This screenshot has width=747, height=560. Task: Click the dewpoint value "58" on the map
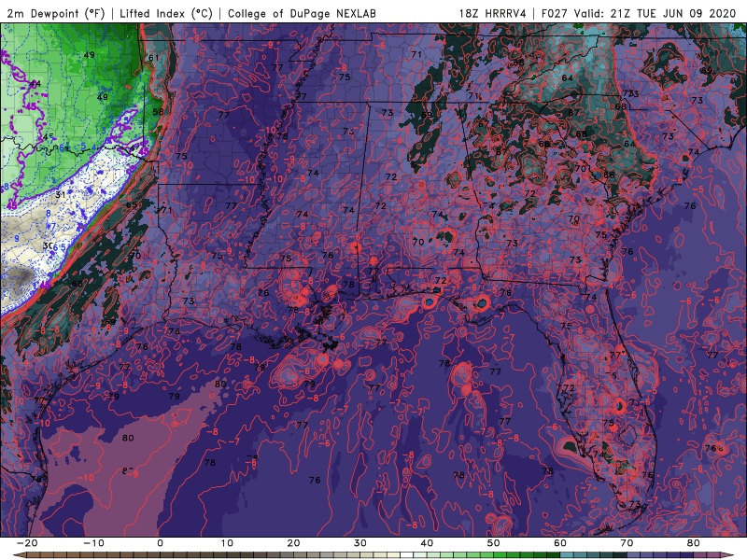point(158,112)
